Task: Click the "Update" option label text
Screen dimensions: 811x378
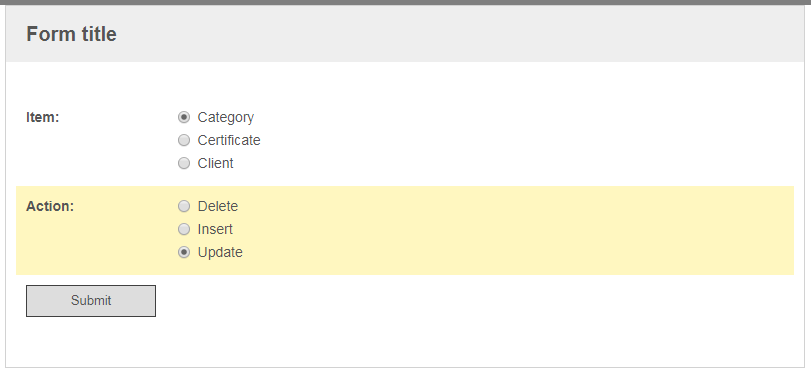Action: click(x=220, y=252)
